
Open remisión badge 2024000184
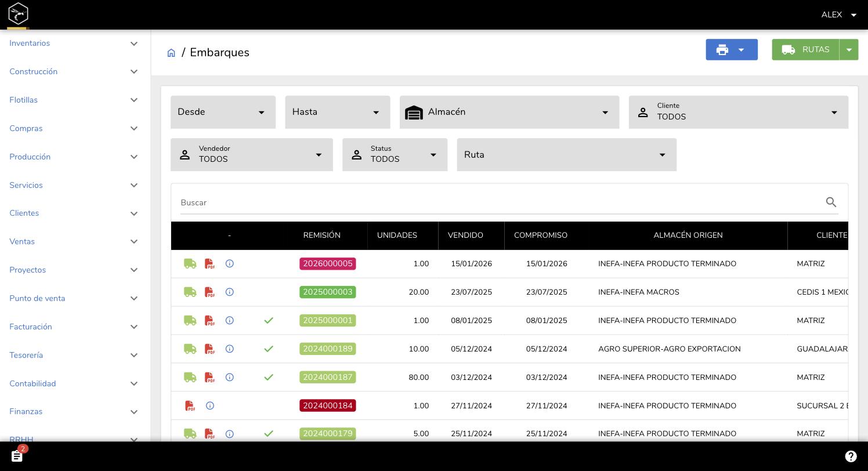[328, 406]
